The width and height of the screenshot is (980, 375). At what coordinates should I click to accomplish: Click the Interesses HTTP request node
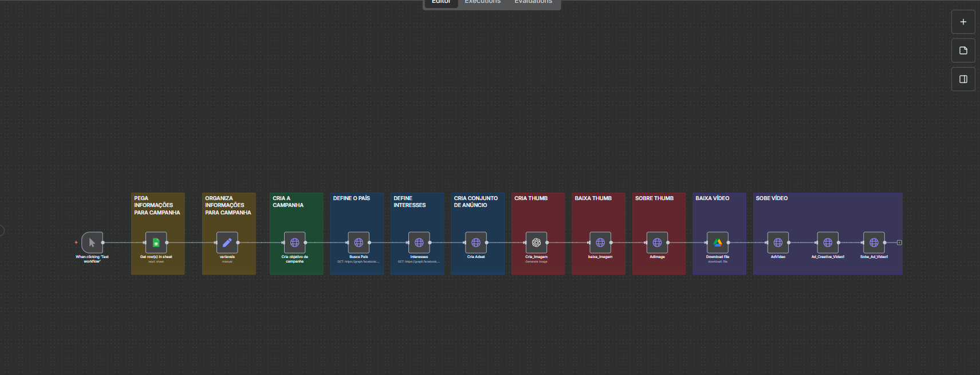(419, 243)
